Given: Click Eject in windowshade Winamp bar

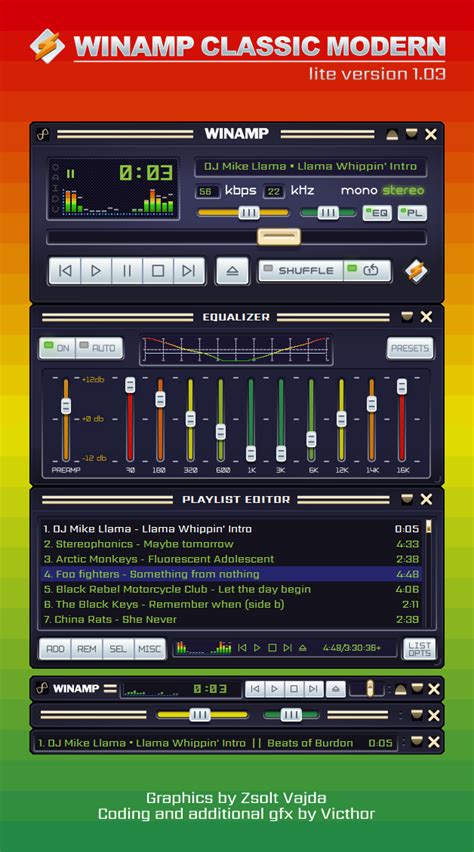Looking at the screenshot, I should (336, 689).
